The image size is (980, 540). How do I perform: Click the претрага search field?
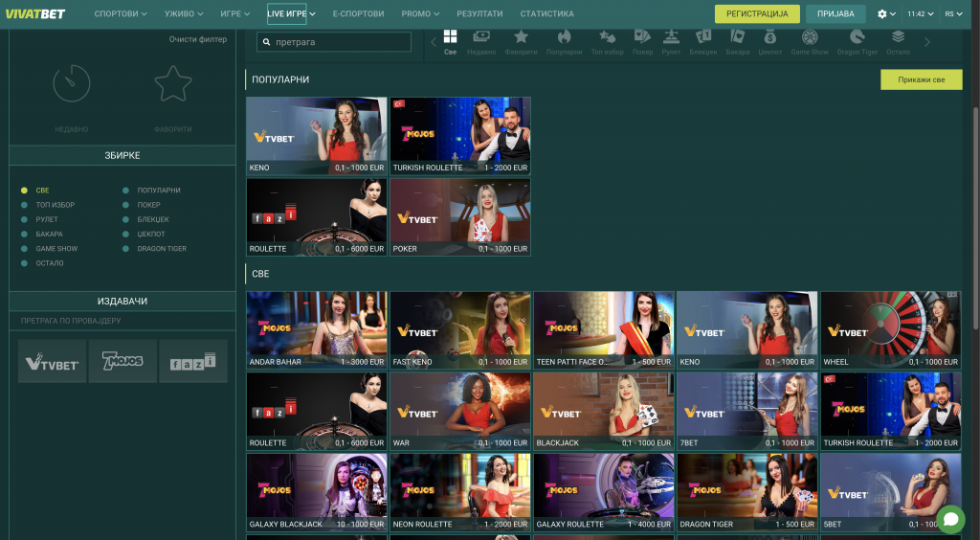point(334,42)
